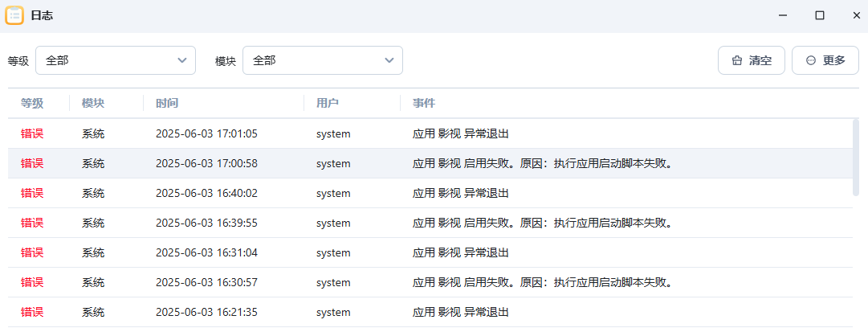Image resolution: width=868 pixels, height=328 pixels.
Task: Open the 模块 filter dropdown
Action: [x=323, y=60]
